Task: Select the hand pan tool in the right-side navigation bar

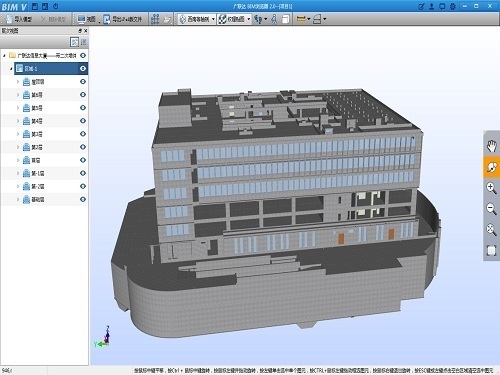Action: pos(491,146)
